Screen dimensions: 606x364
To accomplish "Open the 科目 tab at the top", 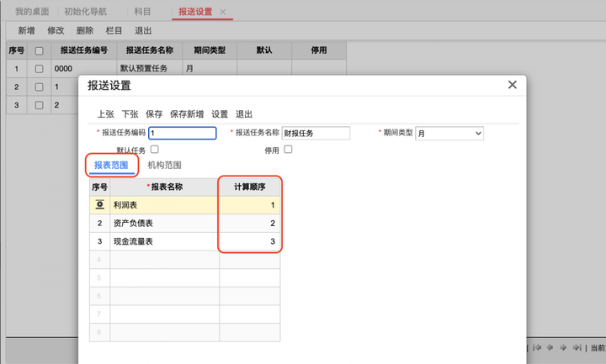I will pos(142,12).
